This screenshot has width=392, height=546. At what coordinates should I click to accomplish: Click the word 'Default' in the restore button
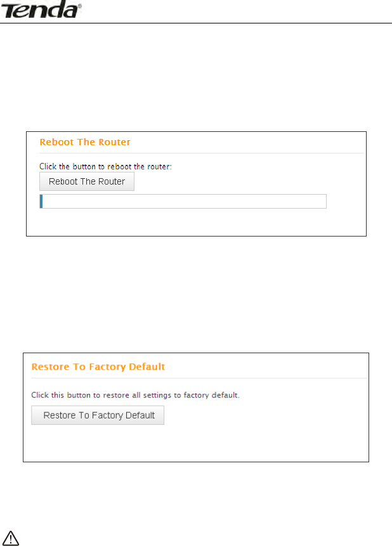(140, 415)
